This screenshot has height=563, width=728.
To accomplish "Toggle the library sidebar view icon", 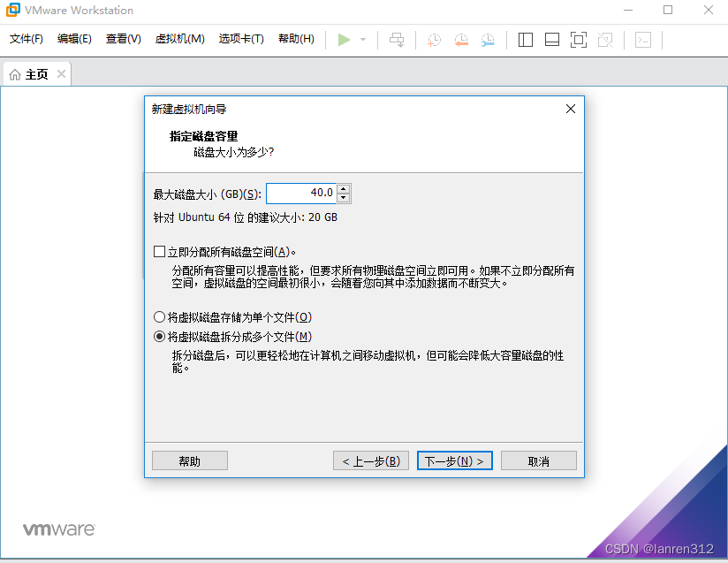I will 525,40.
